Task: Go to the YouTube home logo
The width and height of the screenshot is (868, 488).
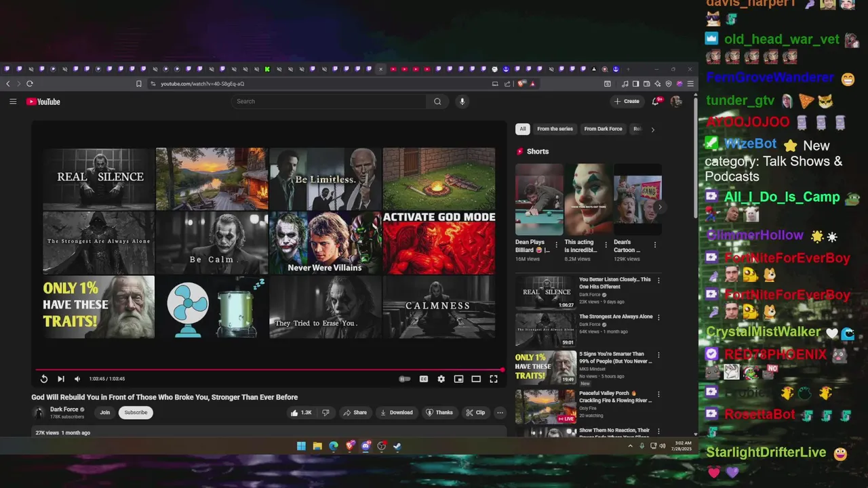Action: 43,102
